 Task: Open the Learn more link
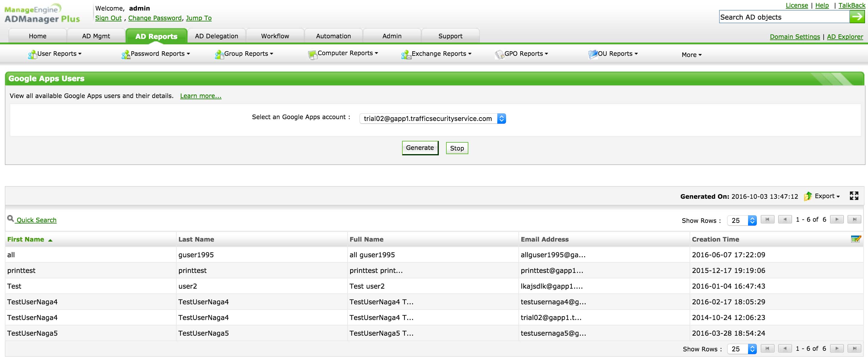200,96
